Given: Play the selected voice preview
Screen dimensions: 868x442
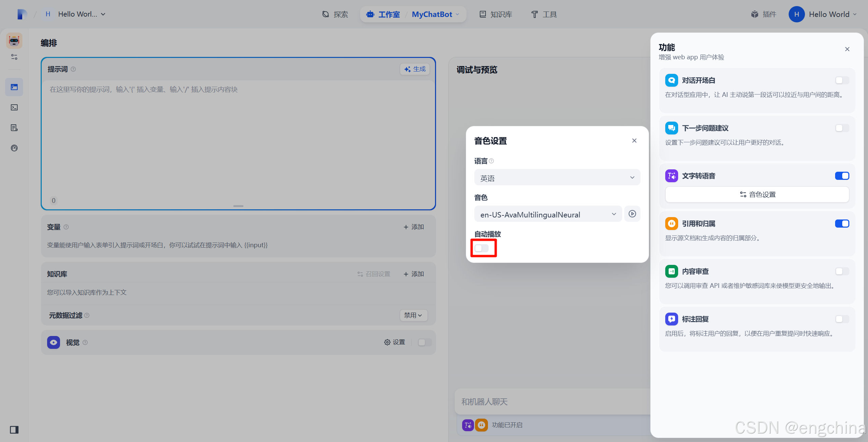Looking at the screenshot, I should click(632, 214).
